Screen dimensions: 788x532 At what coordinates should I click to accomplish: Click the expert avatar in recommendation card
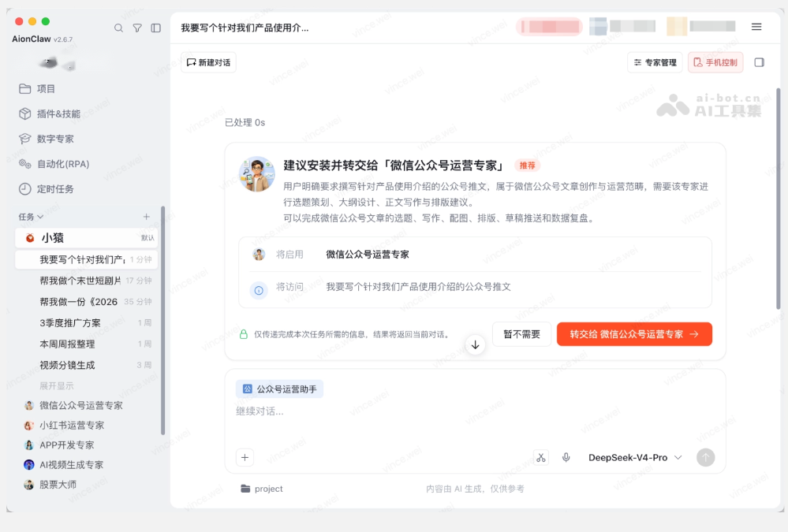click(257, 174)
